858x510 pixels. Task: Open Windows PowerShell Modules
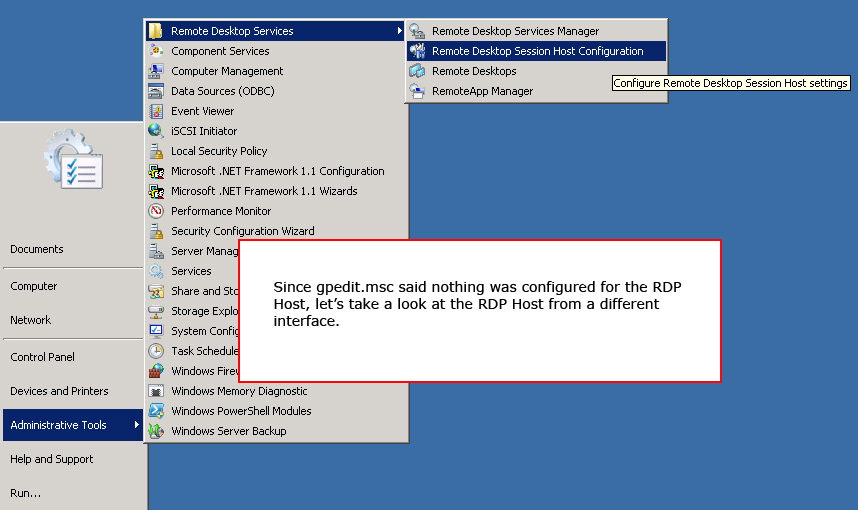276,411
